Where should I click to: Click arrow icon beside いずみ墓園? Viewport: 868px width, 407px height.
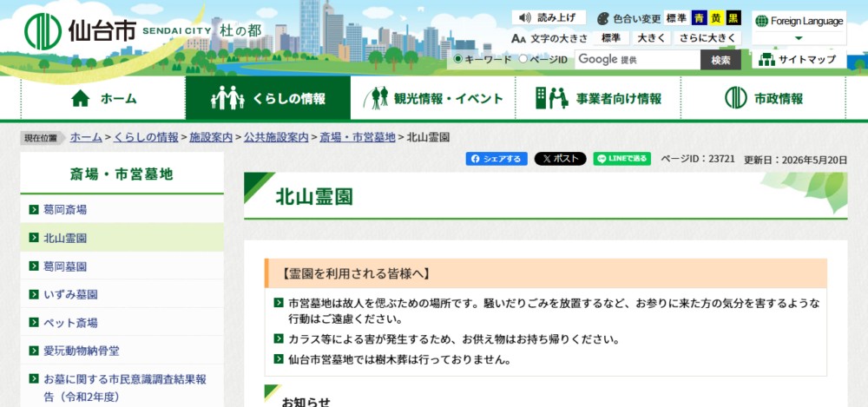33,294
